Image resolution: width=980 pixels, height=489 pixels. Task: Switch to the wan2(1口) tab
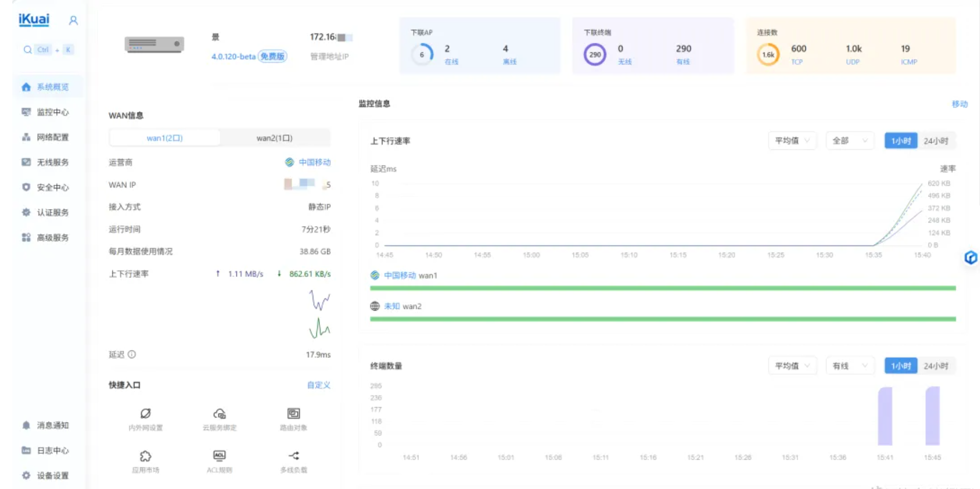point(274,138)
